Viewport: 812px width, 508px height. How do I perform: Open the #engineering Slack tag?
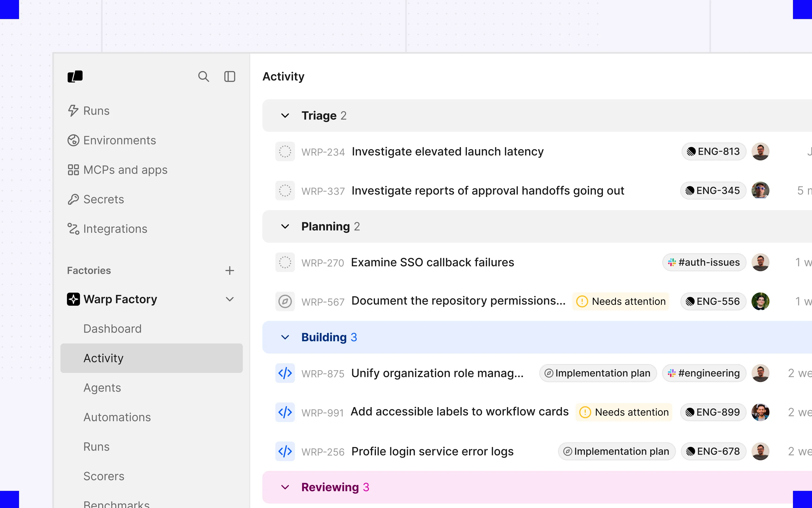click(704, 373)
